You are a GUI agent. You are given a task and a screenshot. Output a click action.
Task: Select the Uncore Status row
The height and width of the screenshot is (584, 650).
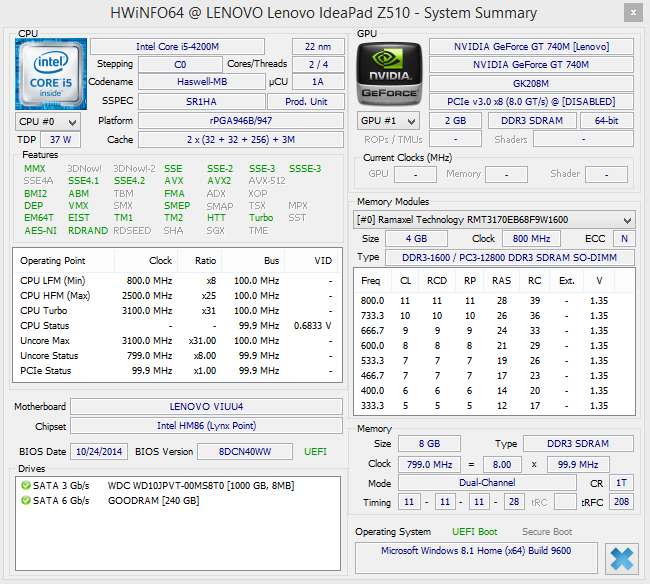pyautogui.click(x=177, y=356)
